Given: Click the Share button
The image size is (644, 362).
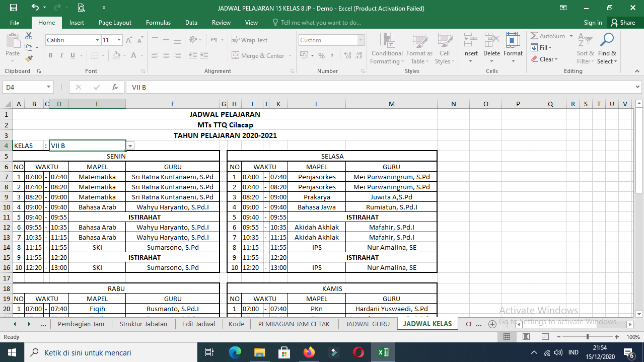Looking at the screenshot, I should (x=623, y=23).
